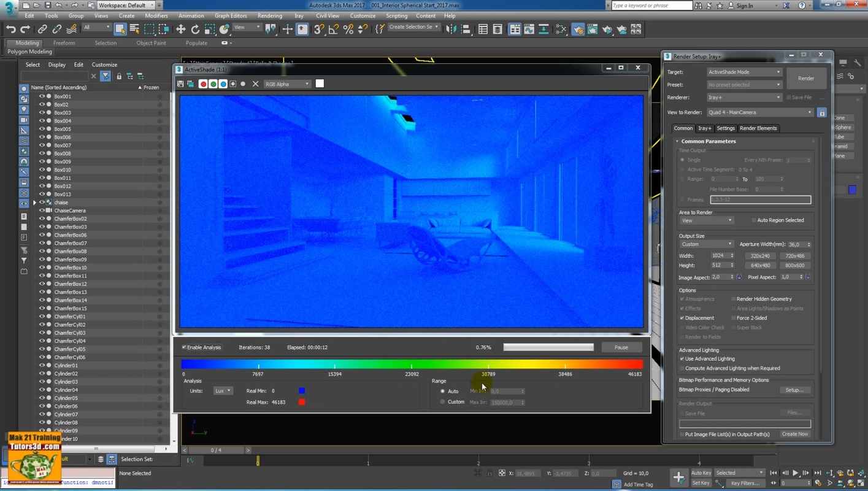Click Create Now button
868x491 pixels.
(795, 434)
